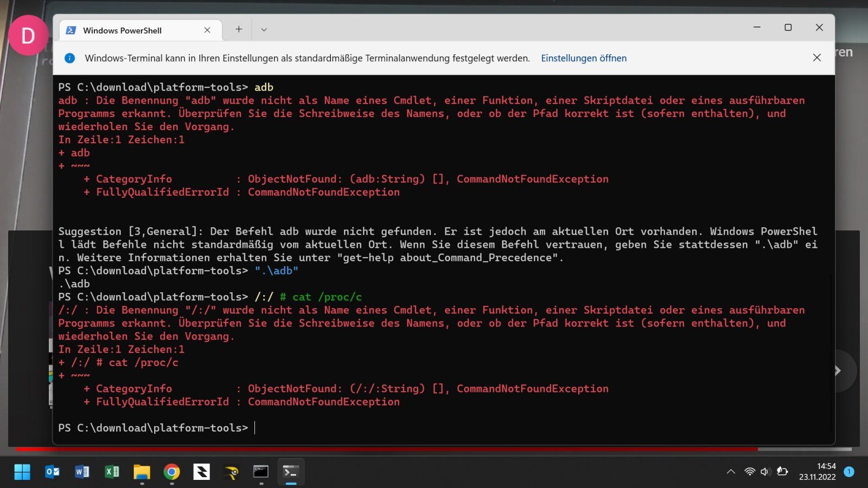Open the Command Prompt taskbar icon
868x488 pixels.
tap(261, 472)
